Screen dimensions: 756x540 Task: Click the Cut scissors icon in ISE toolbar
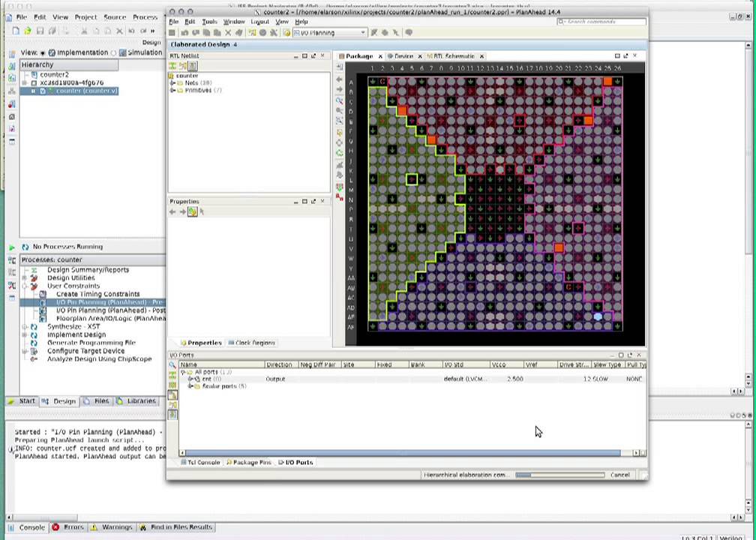pyautogui.click(x=84, y=31)
